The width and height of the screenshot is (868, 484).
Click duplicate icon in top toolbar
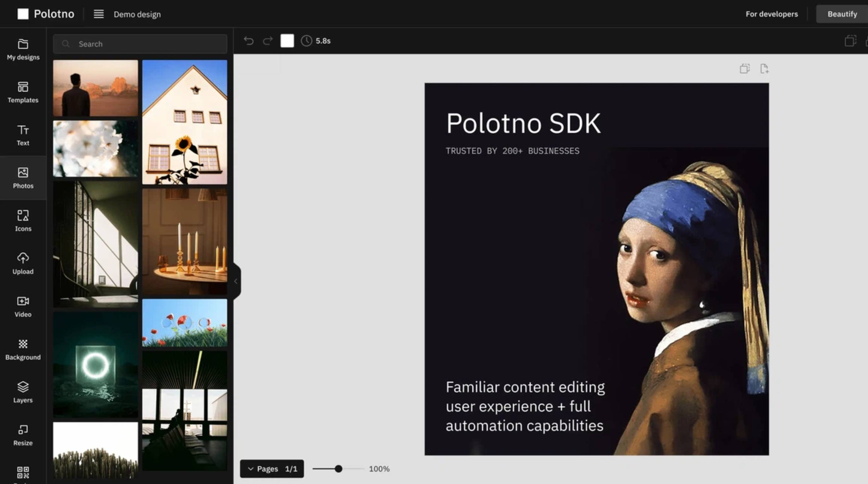tap(850, 41)
